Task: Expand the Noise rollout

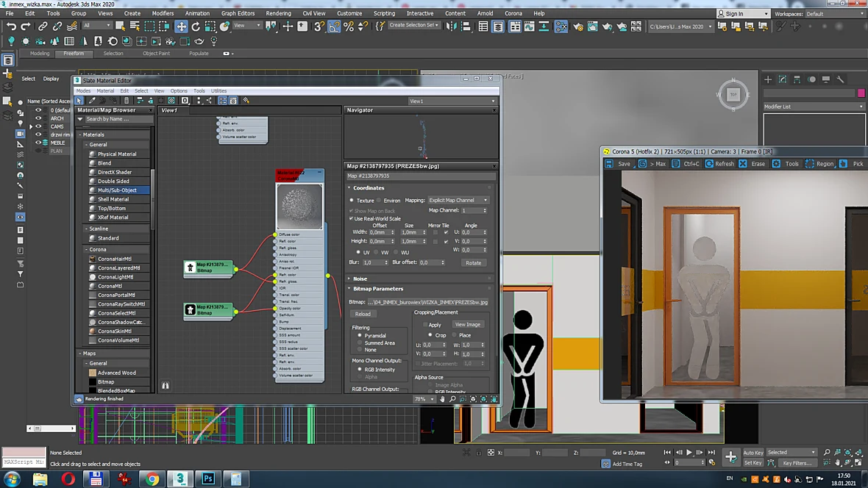Action: pos(349,279)
